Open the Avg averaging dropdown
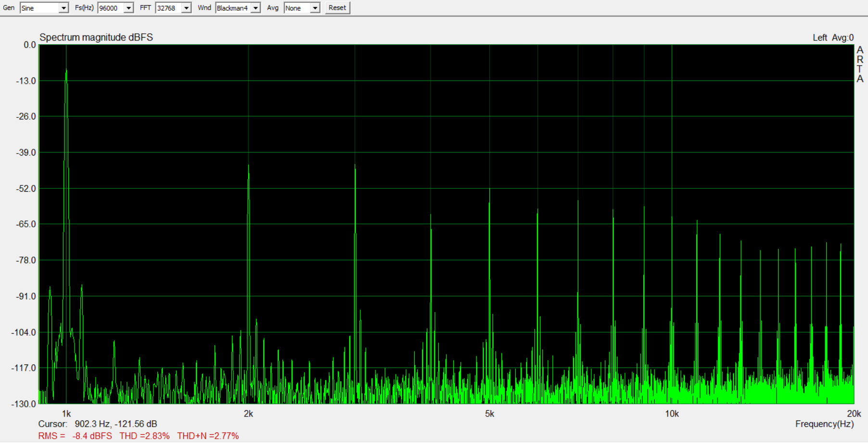 pyautogui.click(x=315, y=8)
